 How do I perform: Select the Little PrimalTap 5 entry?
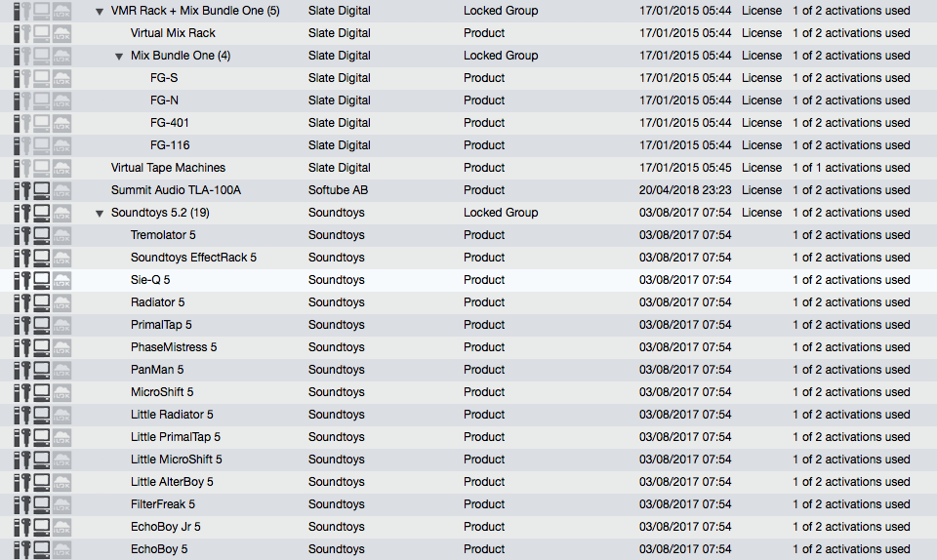(176, 437)
